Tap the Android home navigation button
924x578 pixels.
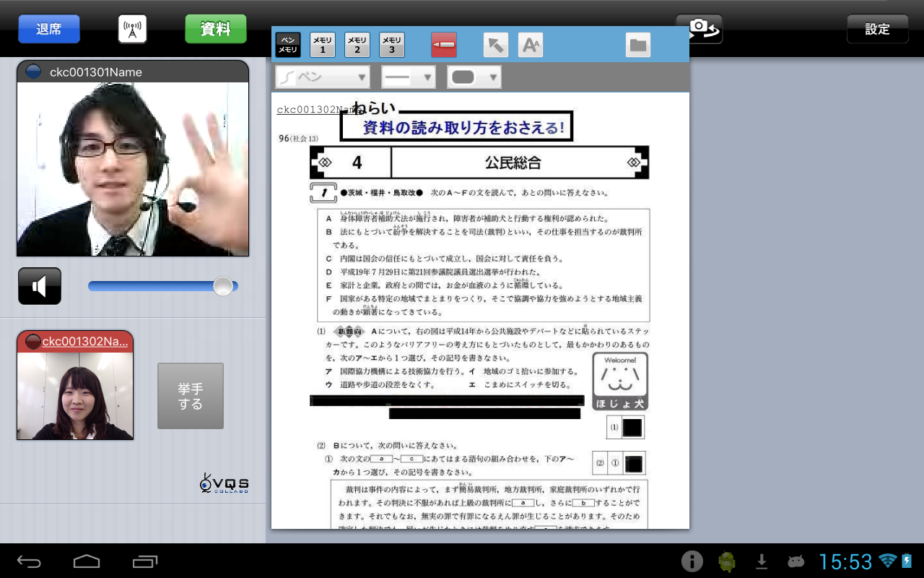(x=87, y=561)
